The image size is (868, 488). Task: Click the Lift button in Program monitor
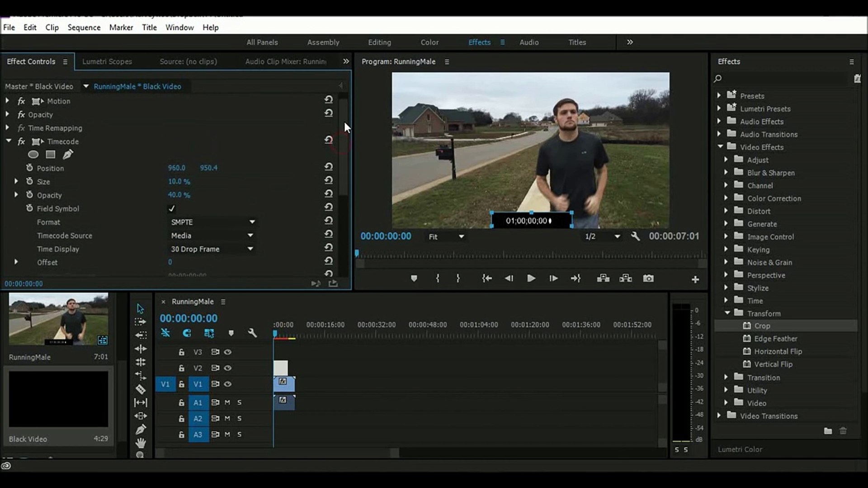point(603,278)
